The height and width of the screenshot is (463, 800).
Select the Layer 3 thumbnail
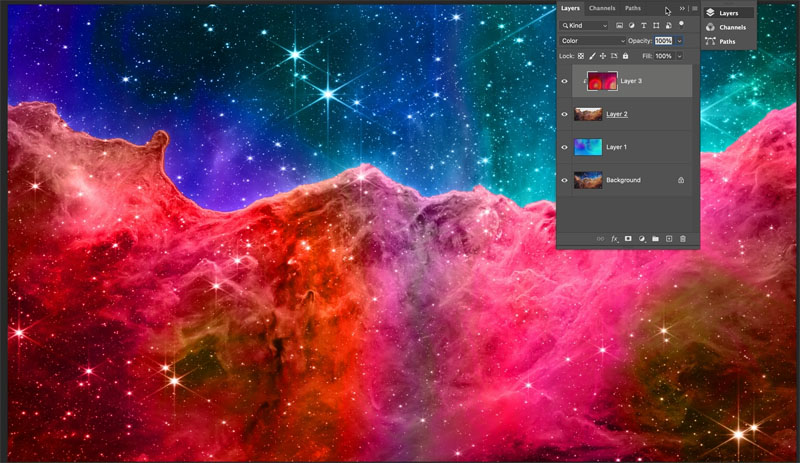tap(602, 81)
